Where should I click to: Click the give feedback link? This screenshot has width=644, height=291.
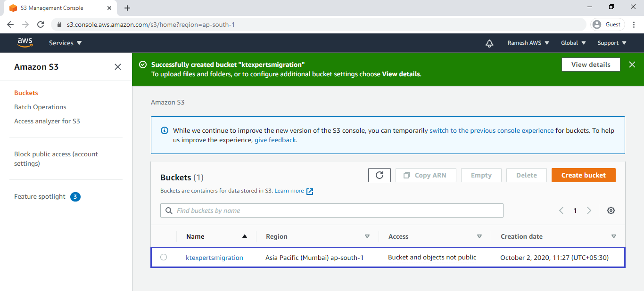(x=275, y=140)
